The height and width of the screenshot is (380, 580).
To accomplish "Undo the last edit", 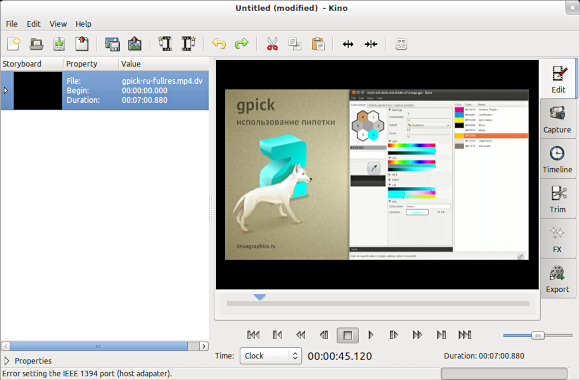I will 219,44.
